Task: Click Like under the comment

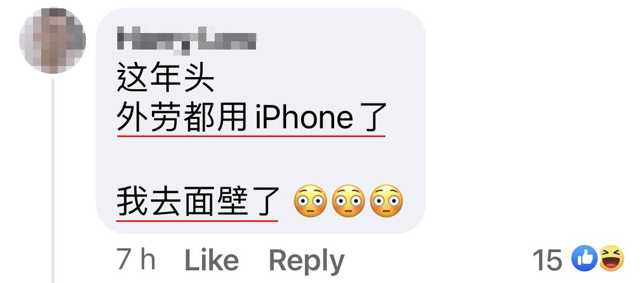Action: click(x=211, y=260)
